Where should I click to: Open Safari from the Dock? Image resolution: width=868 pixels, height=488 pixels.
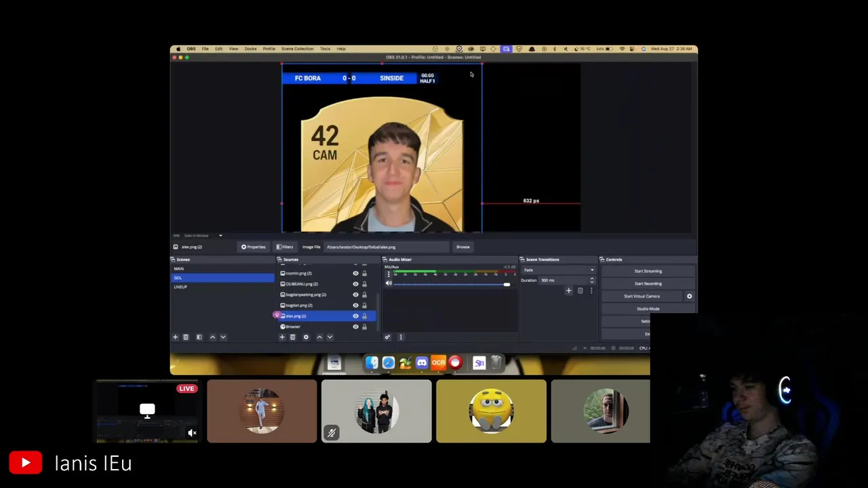coord(388,363)
